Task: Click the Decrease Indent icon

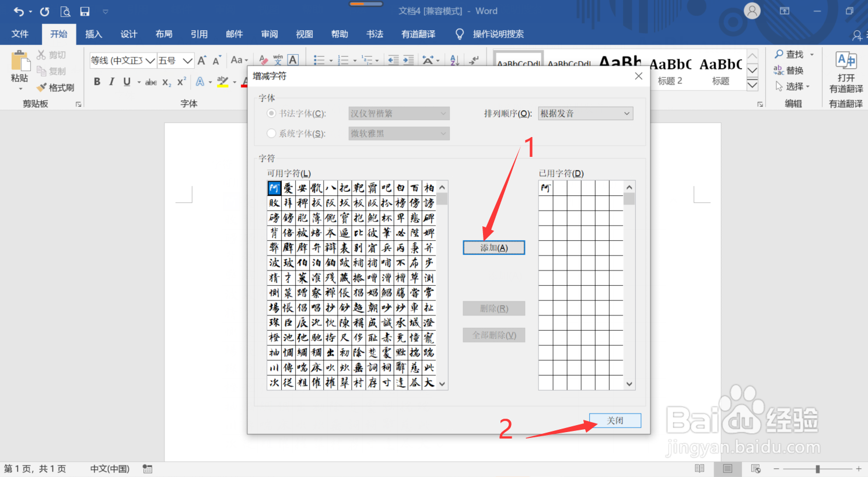Action: coord(394,60)
